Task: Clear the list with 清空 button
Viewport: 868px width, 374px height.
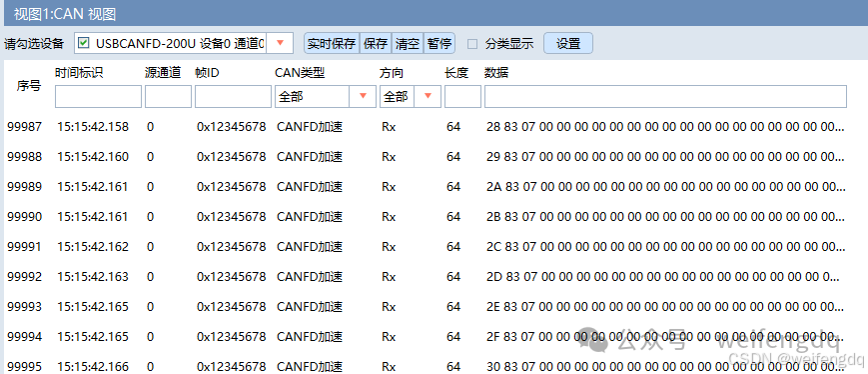Action: pos(408,44)
